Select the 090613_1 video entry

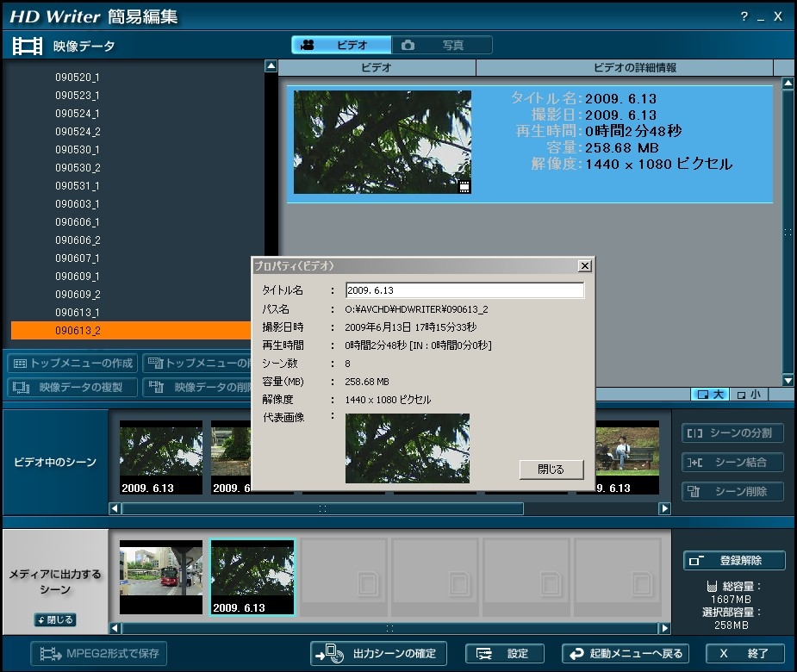(78, 313)
